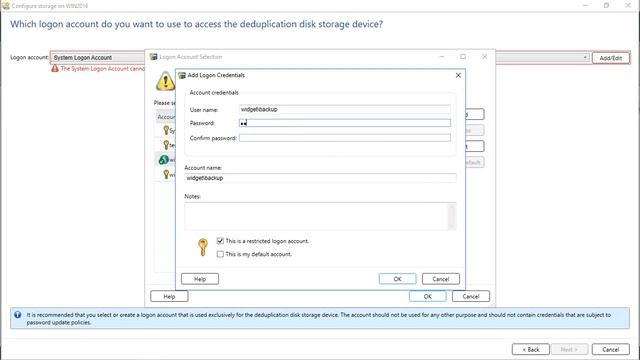
Task: Minimize the Logon Account Selection window
Action: (x=442, y=57)
